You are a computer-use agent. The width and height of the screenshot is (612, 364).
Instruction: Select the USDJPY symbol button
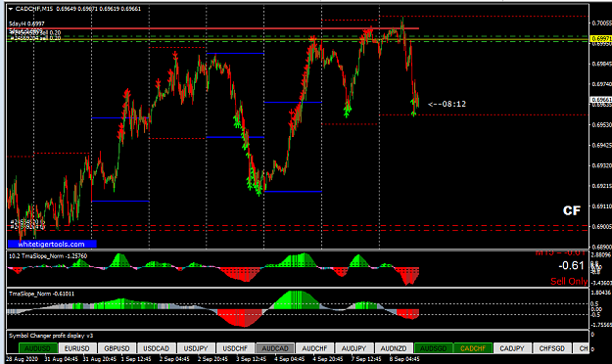click(196, 348)
